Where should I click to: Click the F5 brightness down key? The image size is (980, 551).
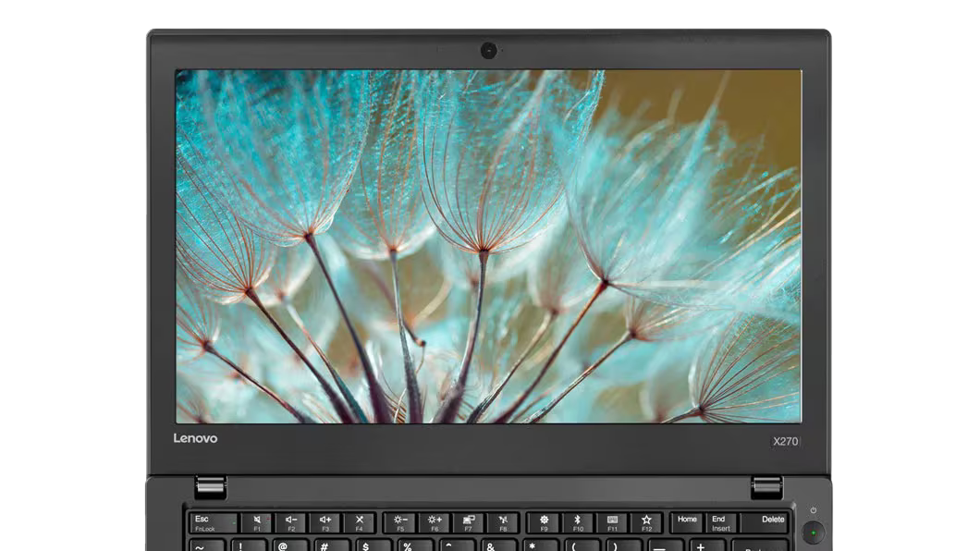click(400, 523)
